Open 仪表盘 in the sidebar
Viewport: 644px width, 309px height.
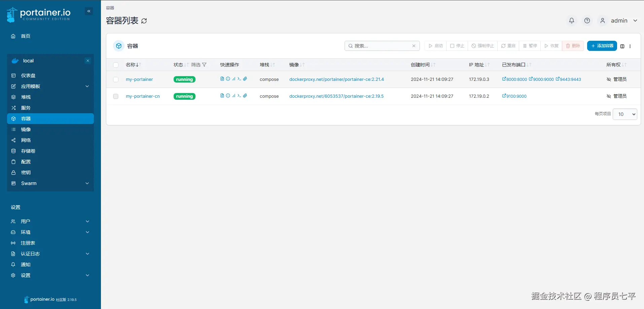tap(50, 75)
